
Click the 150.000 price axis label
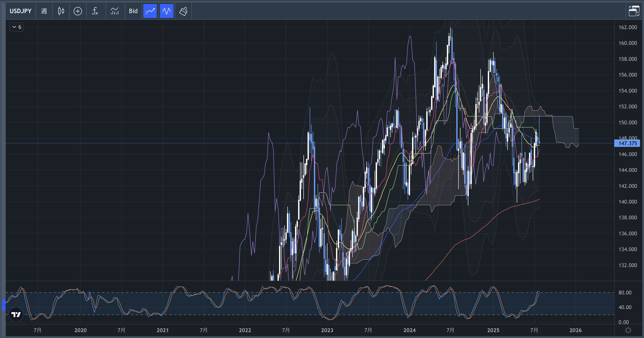(x=628, y=122)
